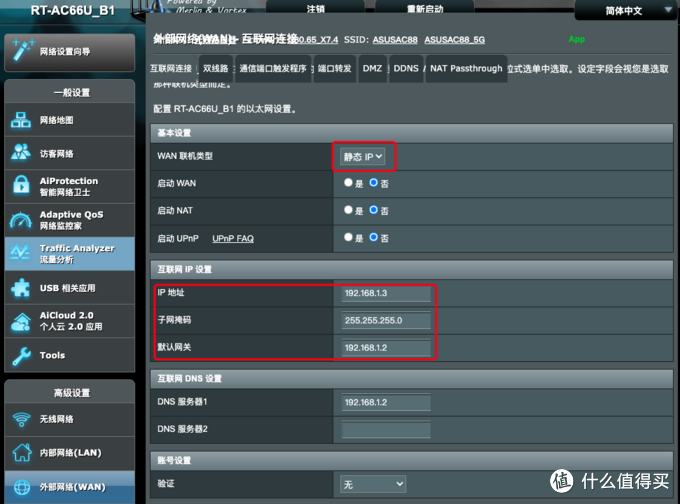
Task: Click the DNS 服务器2 input field
Action: (x=386, y=430)
